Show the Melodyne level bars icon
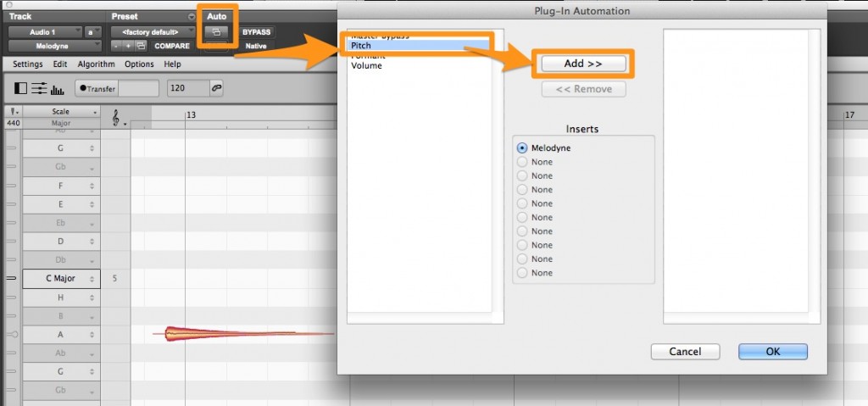Image resolution: width=868 pixels, height=406 pixels. coord(58,89)
